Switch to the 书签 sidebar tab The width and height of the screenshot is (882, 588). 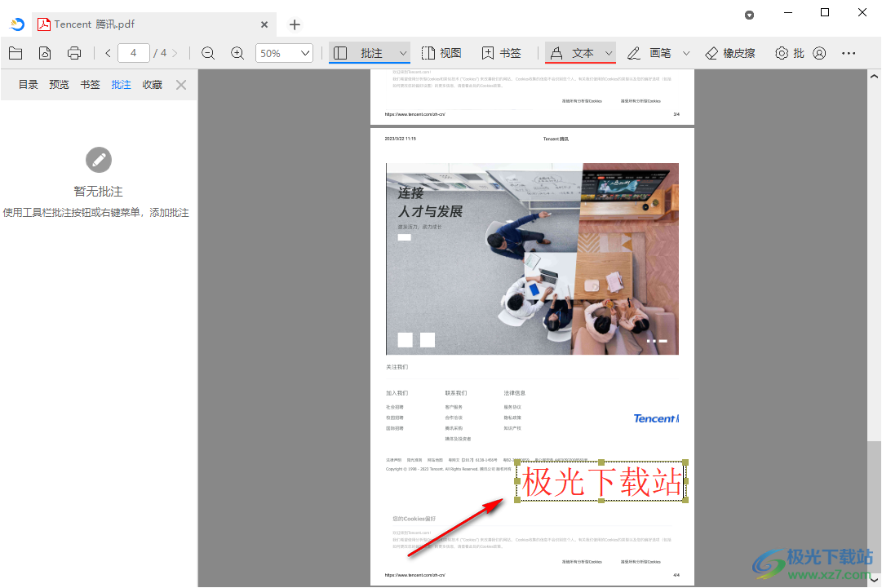point(90,85)
